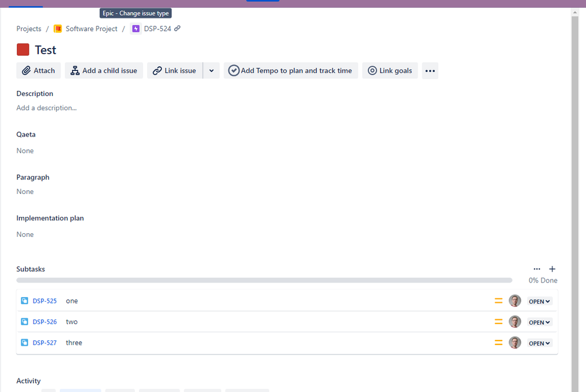Click the Link issue chain icon
The height and width of the screenshot is (392, 586).
pyautogui.click(x=157, y=70)
